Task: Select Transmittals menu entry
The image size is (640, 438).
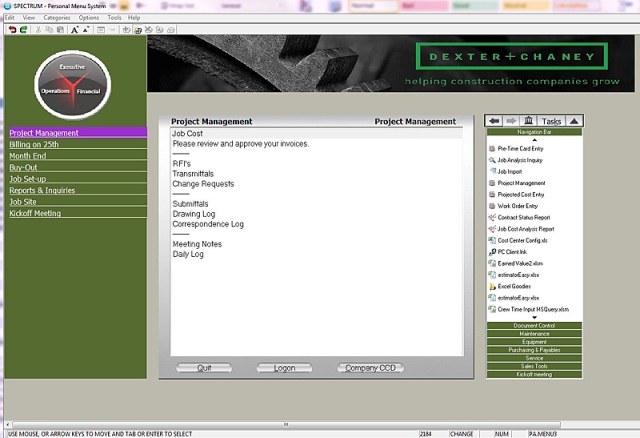Action: (x=317, y=174)
